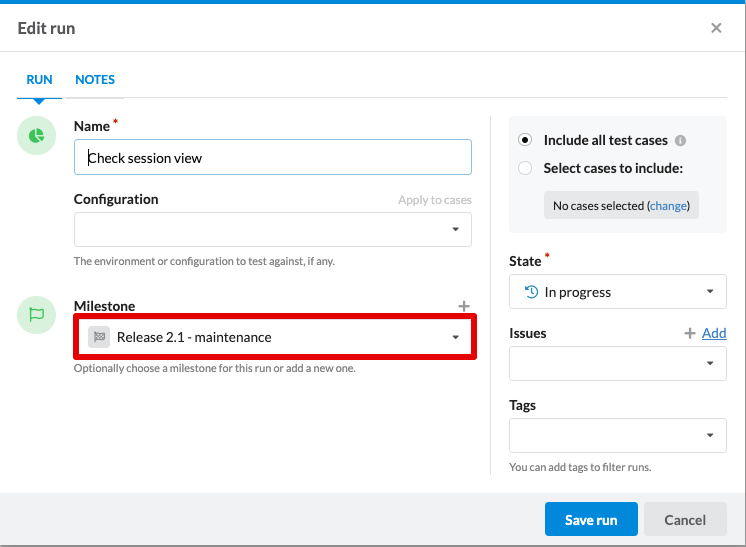Select the Include all test cases radio
Screen dimensions: 746x547
526,141
